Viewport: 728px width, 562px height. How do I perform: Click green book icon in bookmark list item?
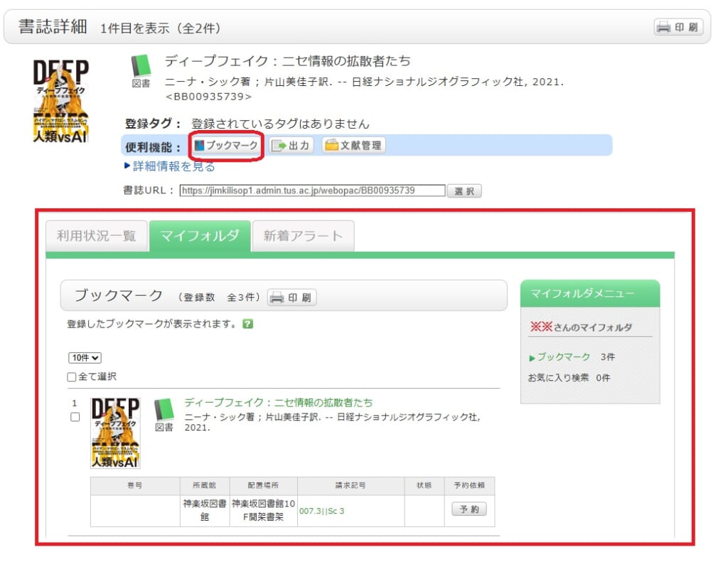pyautogui.click(x=164, y=410)
